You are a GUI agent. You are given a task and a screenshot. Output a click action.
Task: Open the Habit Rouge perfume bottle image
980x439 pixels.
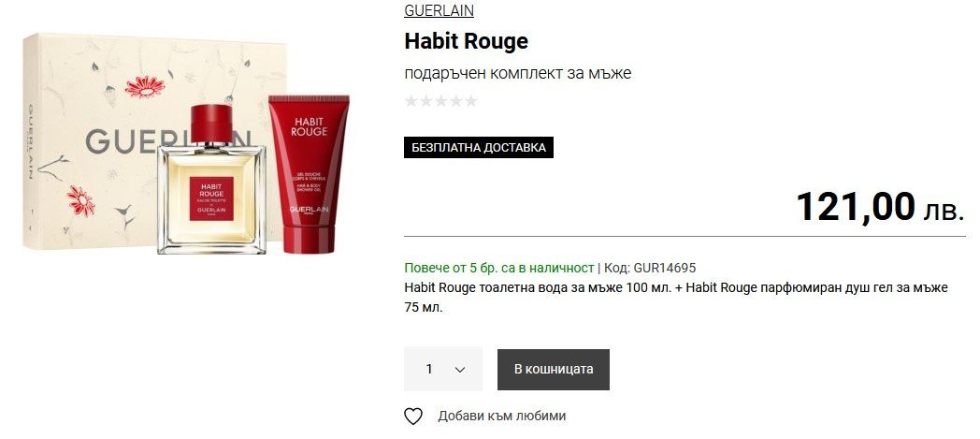pyautogui.click(x=211, y=180)
